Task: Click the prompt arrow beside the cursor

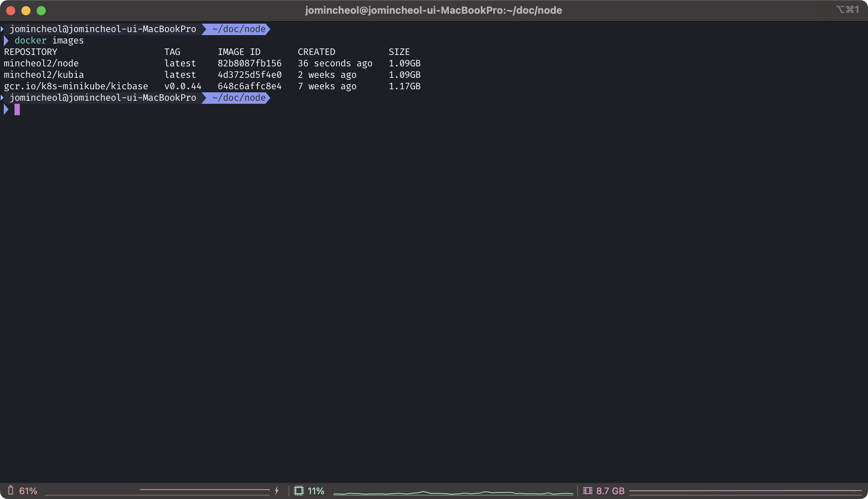Action: point(6,109)
